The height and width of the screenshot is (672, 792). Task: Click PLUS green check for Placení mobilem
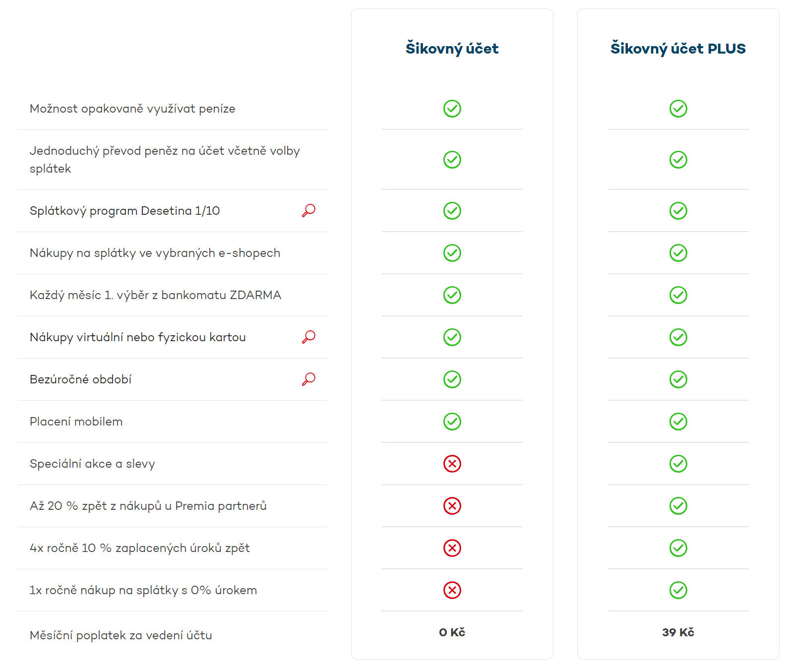(678, 422)
